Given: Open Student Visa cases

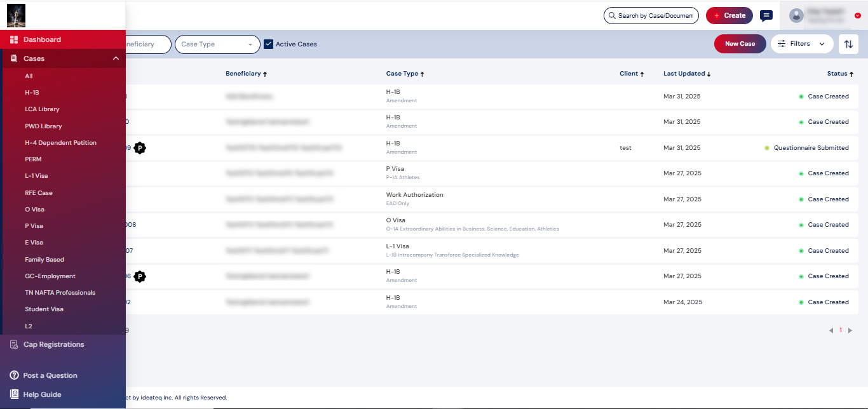Looking at the screenshot, I should (44, 309).
